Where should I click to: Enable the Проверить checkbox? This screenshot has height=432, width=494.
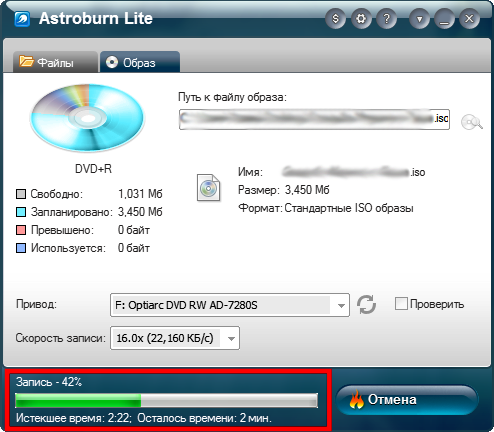(x=401, y=304)
